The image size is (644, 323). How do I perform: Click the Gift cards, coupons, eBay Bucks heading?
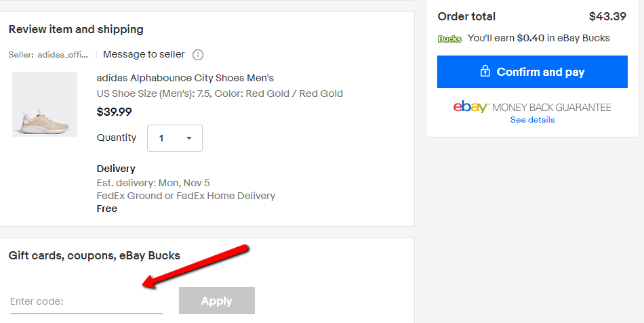pos(94,255)
